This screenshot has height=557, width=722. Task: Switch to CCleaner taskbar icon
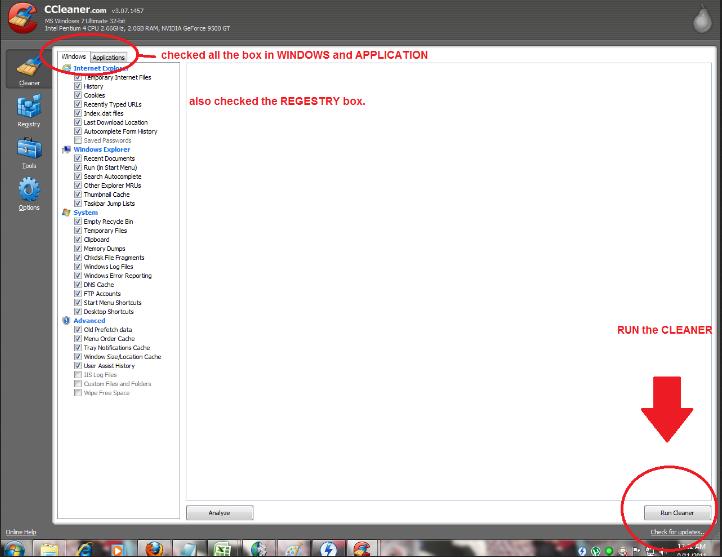(x=362, y=549)
